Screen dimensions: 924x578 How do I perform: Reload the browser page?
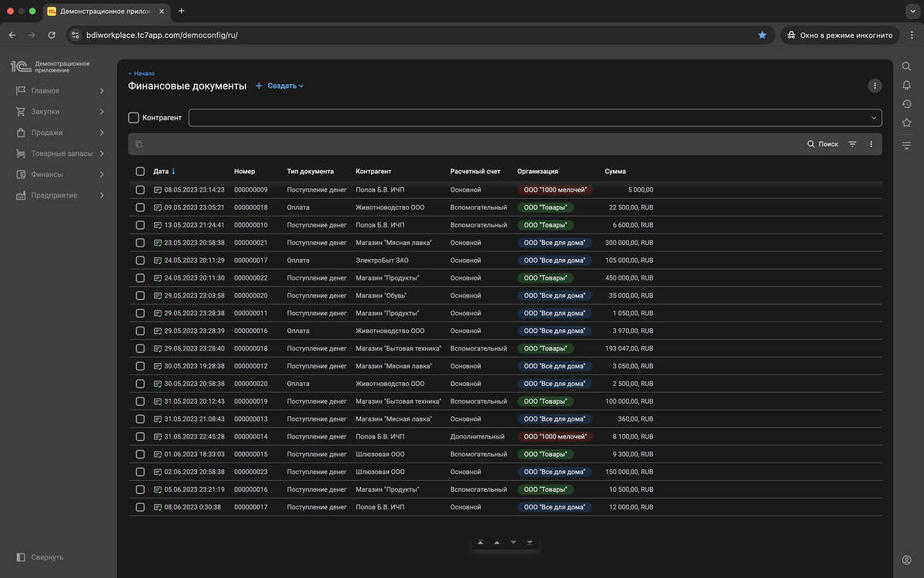52,35
